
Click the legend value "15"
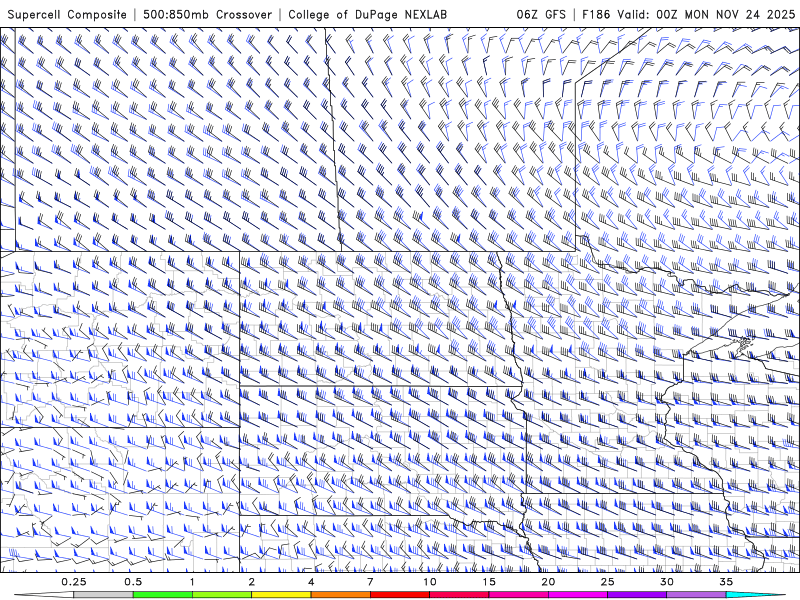489,582
